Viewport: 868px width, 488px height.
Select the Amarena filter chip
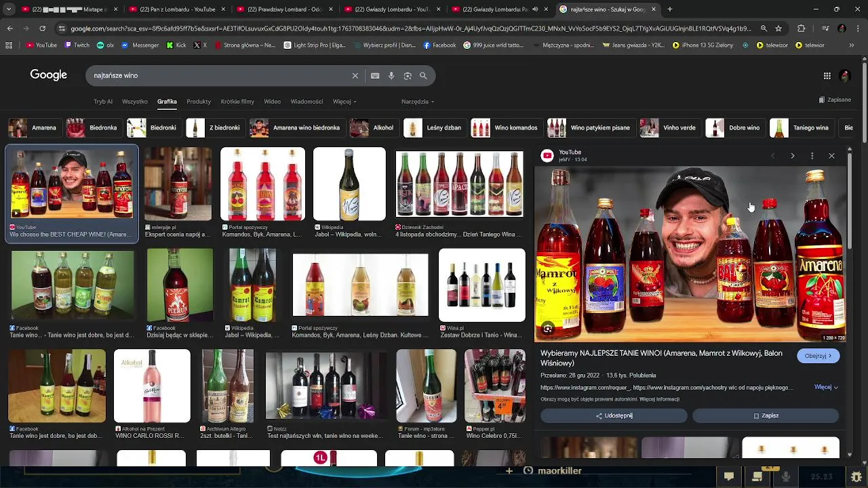pyautogui.click(x=34, y=127)
